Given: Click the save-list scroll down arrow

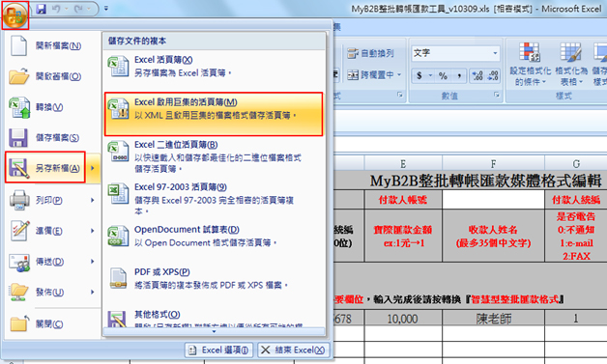Looking at the screenshot, I should [214, 331].
